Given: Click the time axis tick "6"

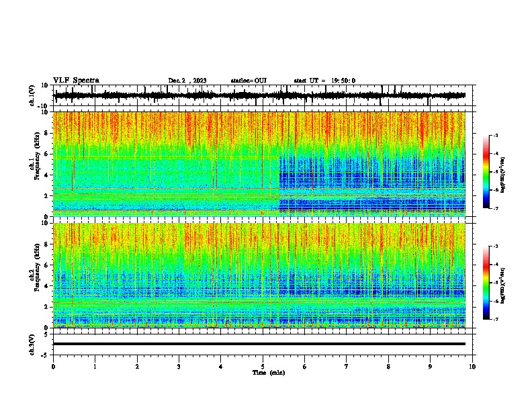Looking at the screenshot, I should 305,367.
